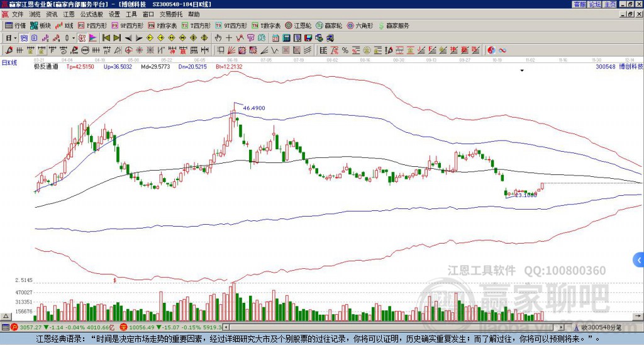Viewport: 644px width, 345px height.
Task: Click the 客服 button in title bar
Action: click(x=580, y=4)
